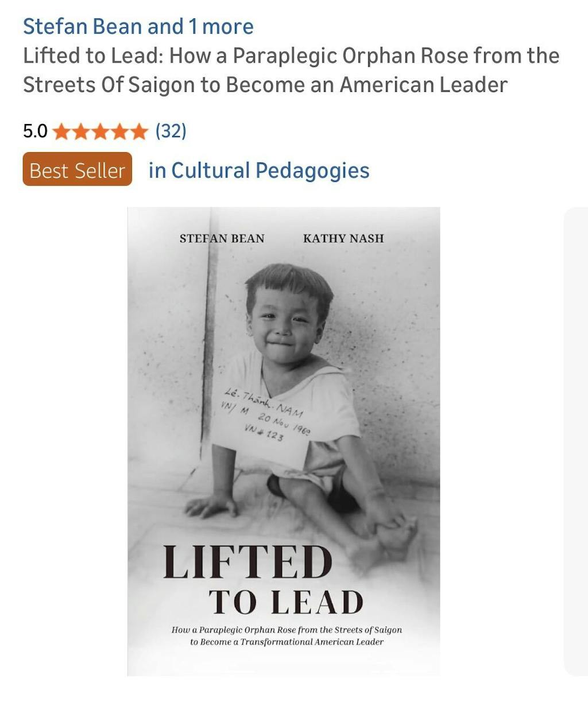
Task: Click the first orange rating star
Action: click(x=61, y=132)
